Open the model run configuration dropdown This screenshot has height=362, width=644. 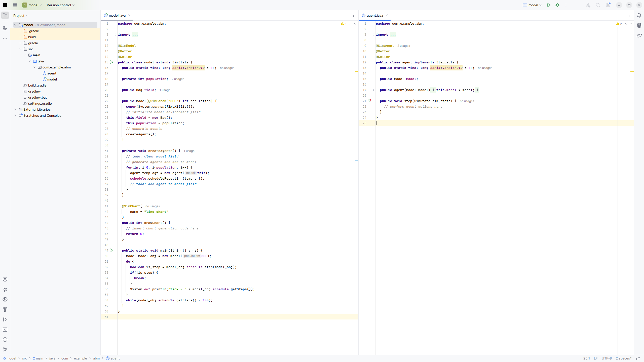[532, 5]
